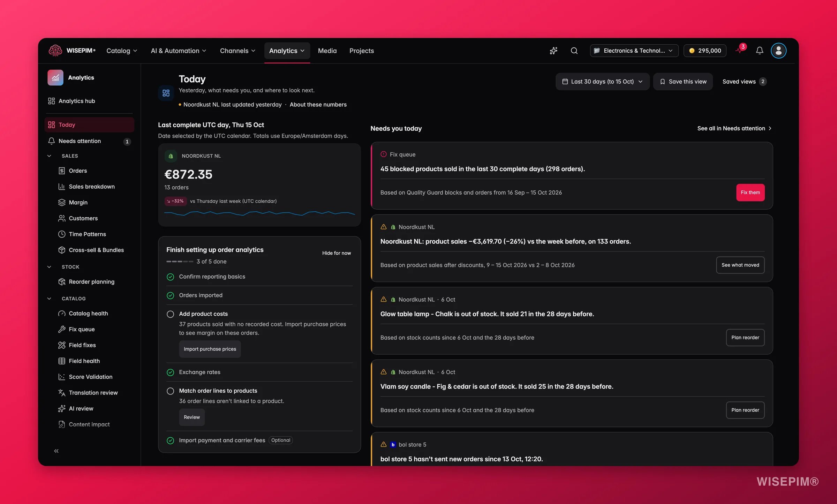837x504 pixels.
Task: Click the Orders imported checkmark
Action: tap(170, 295)
